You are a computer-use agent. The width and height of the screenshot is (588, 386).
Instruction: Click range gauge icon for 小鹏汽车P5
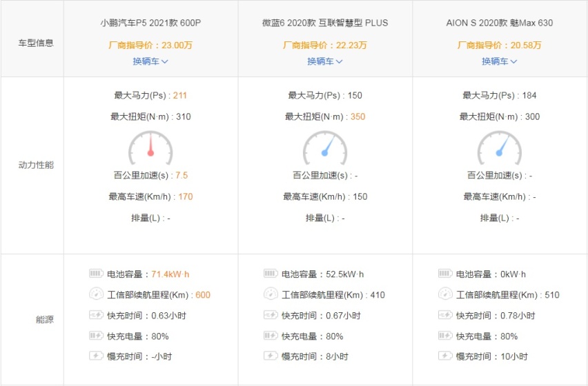tap(96, 294)
